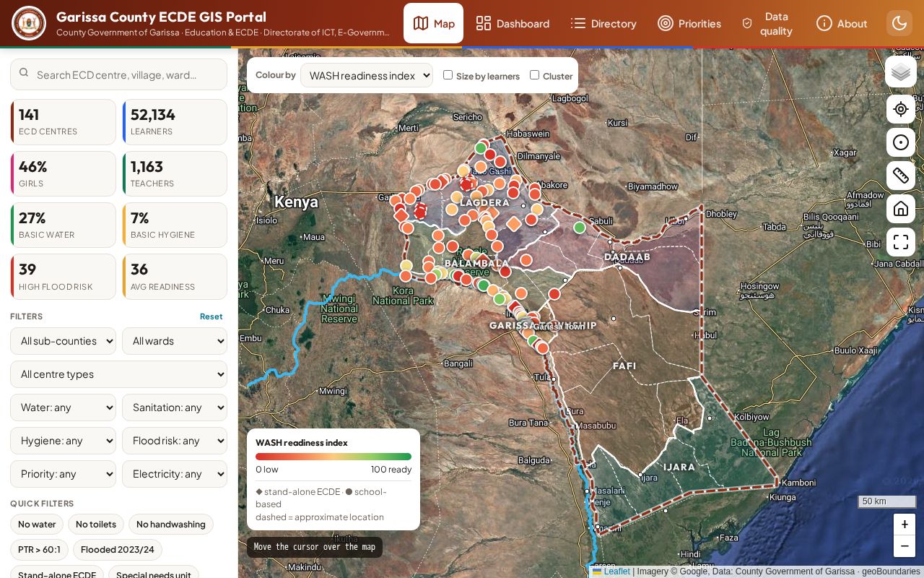Open the Priority: any filter

point(63,474)
